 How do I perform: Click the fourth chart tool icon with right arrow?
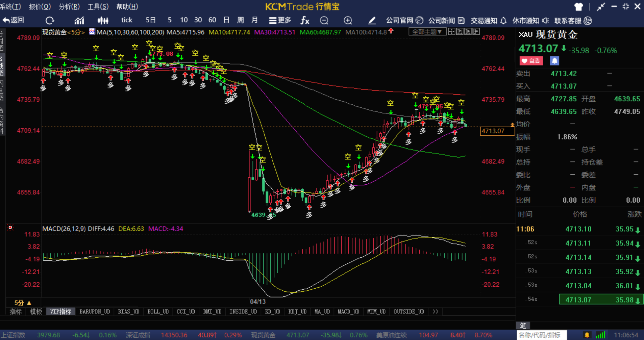(476, 32)
